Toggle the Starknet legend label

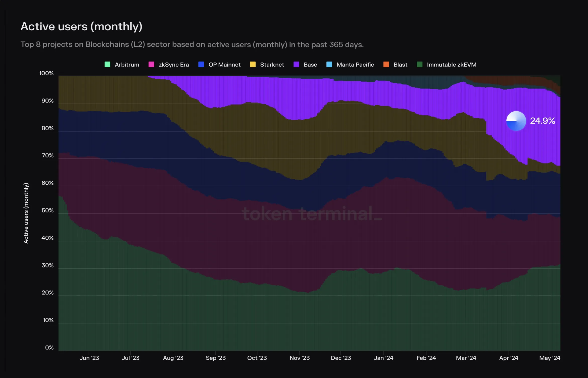pos(272,65)
